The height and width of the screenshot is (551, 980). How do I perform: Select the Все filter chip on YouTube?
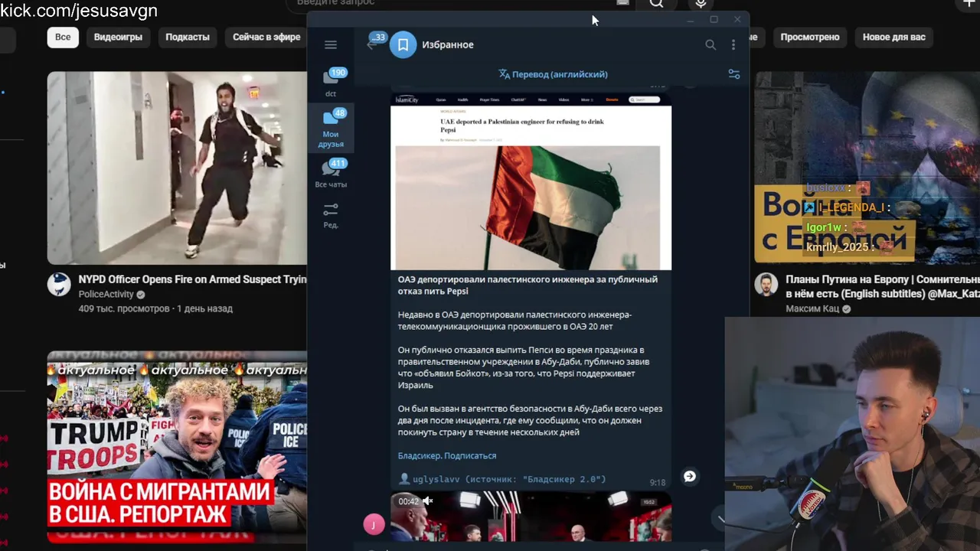(x=63, y=37)
